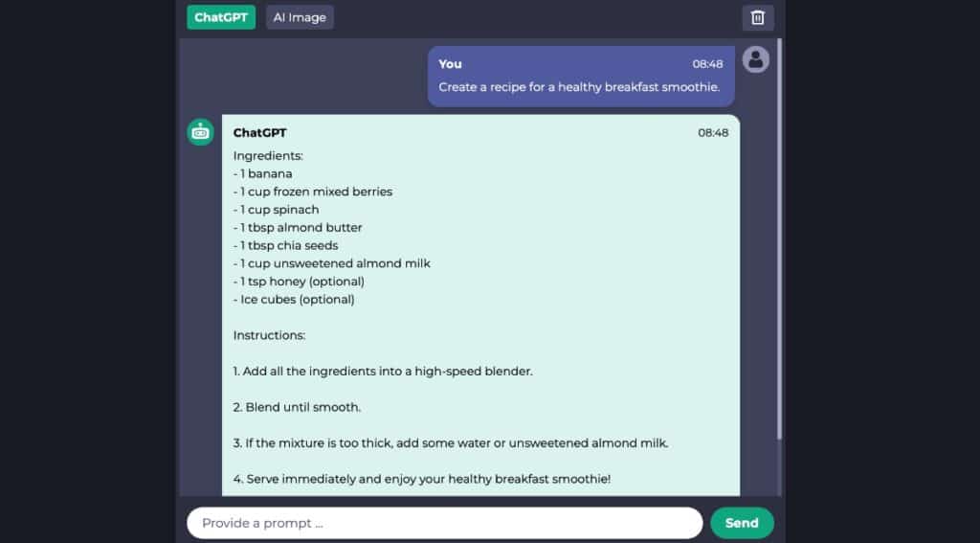The height and width of the screenshot is (543, 980).
Task: Click the 08:48 timestamp on your message
Action: (707, 64)
